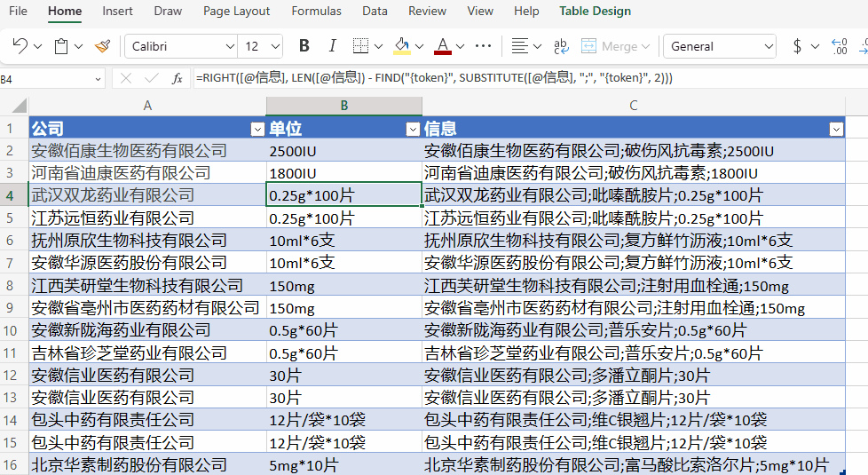The width and height of the screenshot is (868, 475).
Task: Click cell 武汉双龙药业有限公司 in column A
Action: pos(147,195)
